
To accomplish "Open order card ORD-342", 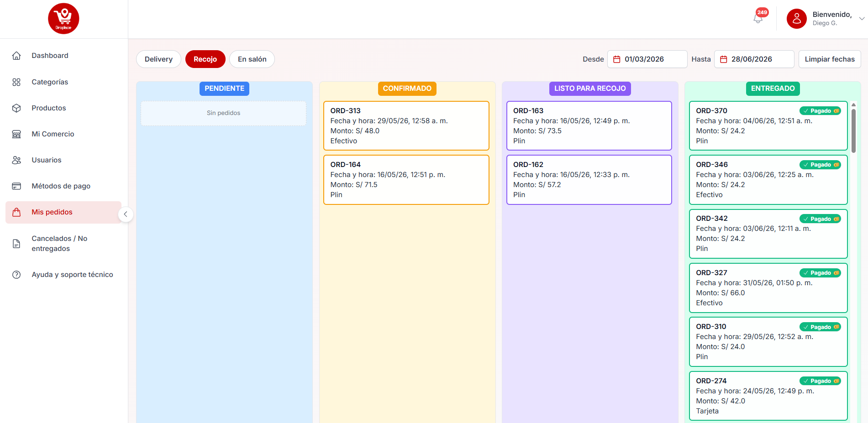I will click(x=768, y=234).
